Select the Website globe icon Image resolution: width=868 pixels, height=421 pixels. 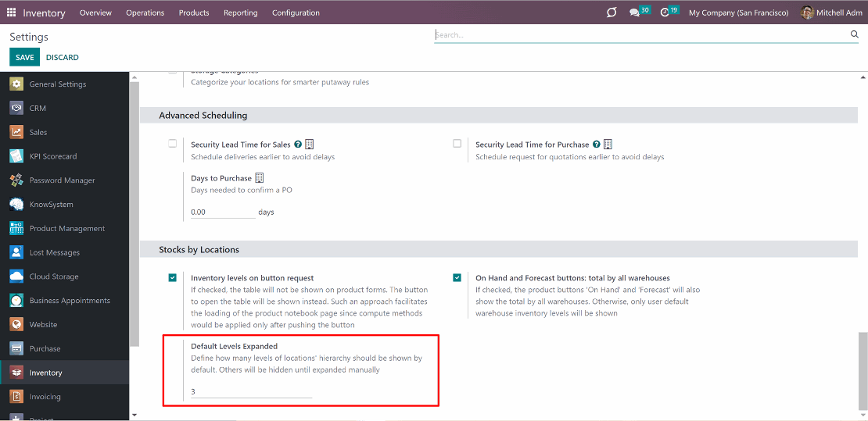click(16, 325)
